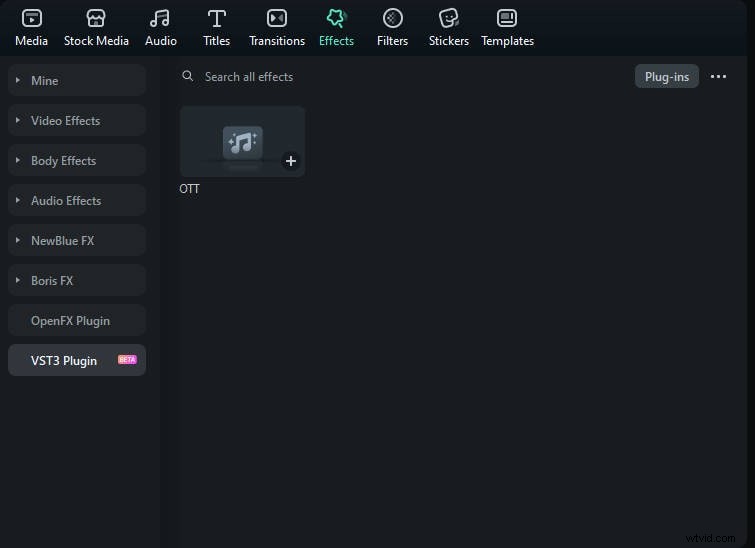The height and width of the screenshot is (548, 755).
Task: Expand the Mine category arrow
Action: tap(18, 80)
